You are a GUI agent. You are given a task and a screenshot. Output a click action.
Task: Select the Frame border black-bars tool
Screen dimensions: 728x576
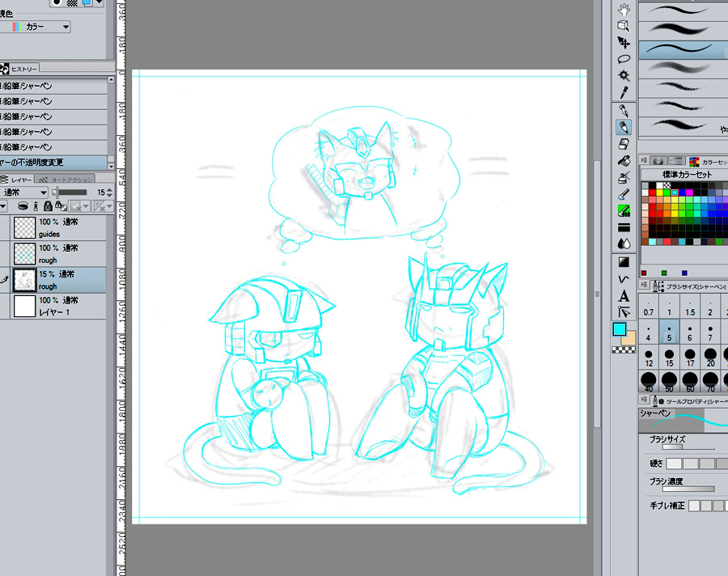(x=624, y=227)
